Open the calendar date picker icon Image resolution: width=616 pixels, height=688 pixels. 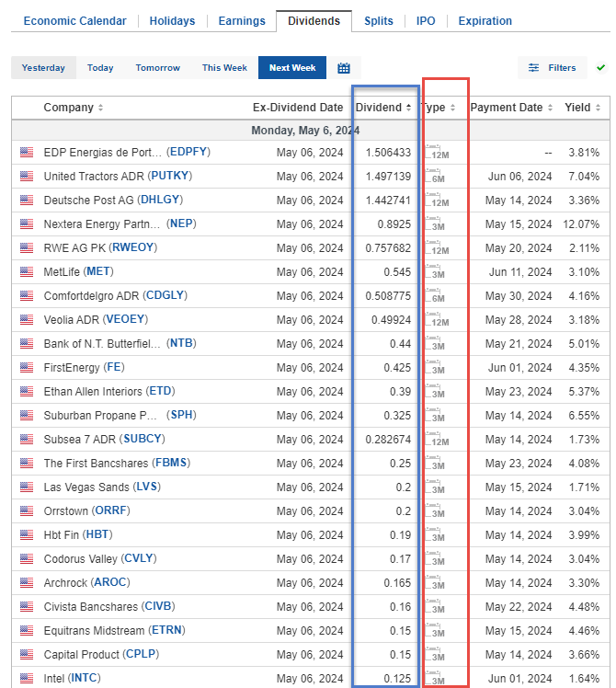click(344, 68)
